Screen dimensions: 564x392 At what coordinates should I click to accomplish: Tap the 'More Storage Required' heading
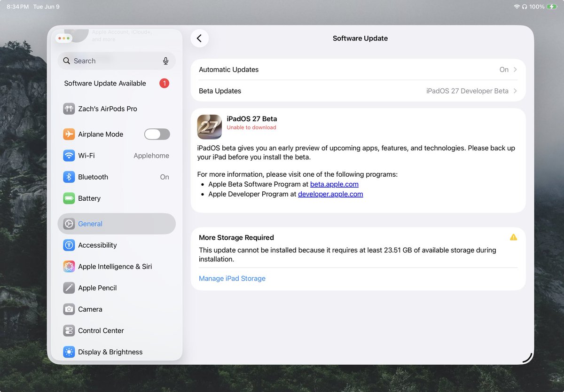[x=236, y=238]
